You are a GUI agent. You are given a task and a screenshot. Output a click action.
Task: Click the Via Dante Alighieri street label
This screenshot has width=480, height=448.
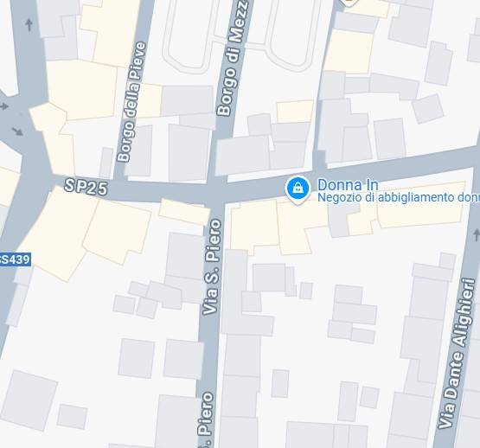pyautogui.click(x=457, y=354)
